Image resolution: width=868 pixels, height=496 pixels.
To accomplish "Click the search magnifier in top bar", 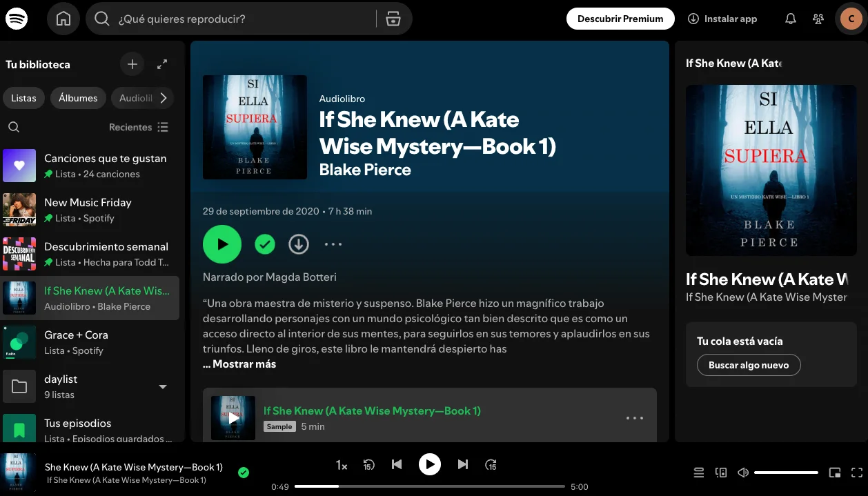I will (102, 19).
